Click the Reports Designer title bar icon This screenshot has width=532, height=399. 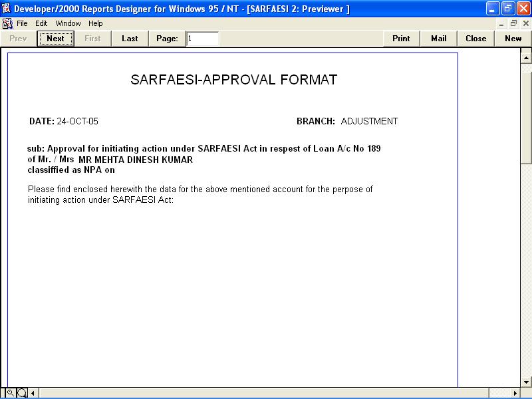[x=7, y=9]
